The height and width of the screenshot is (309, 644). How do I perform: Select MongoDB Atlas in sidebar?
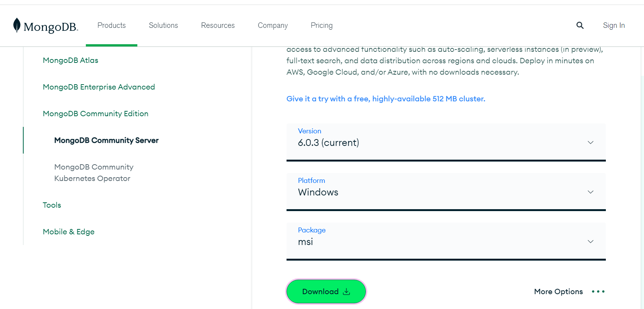[x=71, y=60]
